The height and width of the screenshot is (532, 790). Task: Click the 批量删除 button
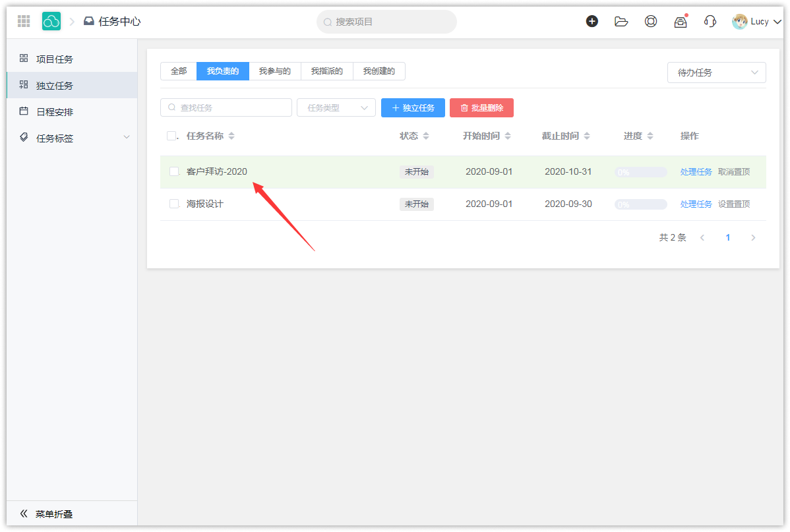[x=481, y=107]
